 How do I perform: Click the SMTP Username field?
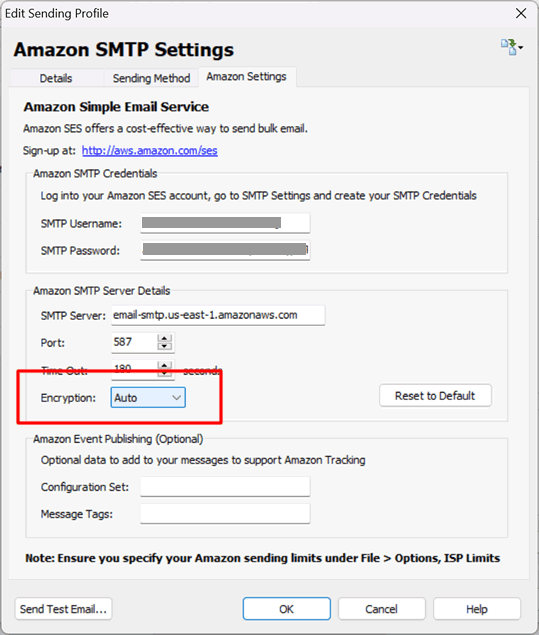click(225, 223)
